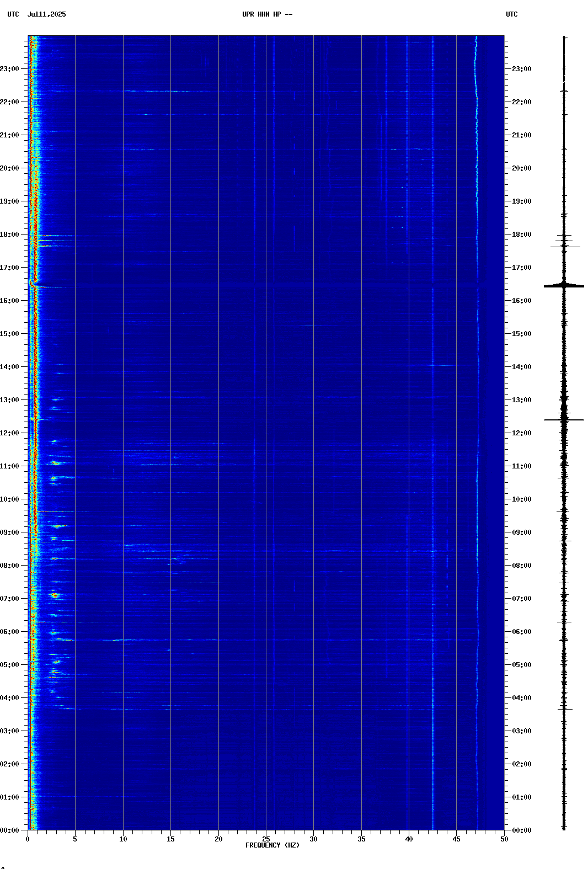Click the right axis 06:00 time label

(522, 632)
